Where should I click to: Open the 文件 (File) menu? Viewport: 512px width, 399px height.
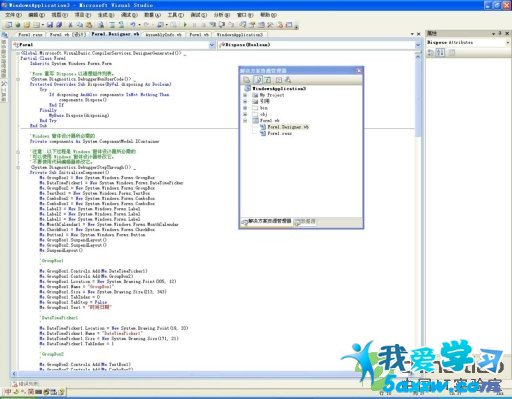click(13, 15)
